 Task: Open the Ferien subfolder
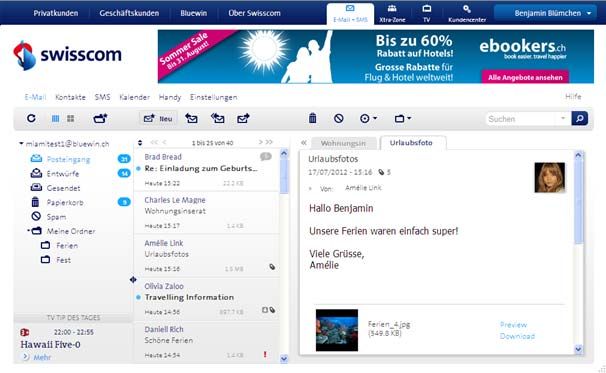(x=66, y=245)
